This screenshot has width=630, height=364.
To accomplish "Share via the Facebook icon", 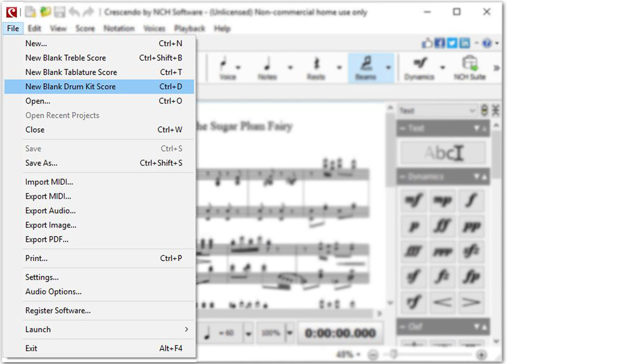I will click(440, 43).
